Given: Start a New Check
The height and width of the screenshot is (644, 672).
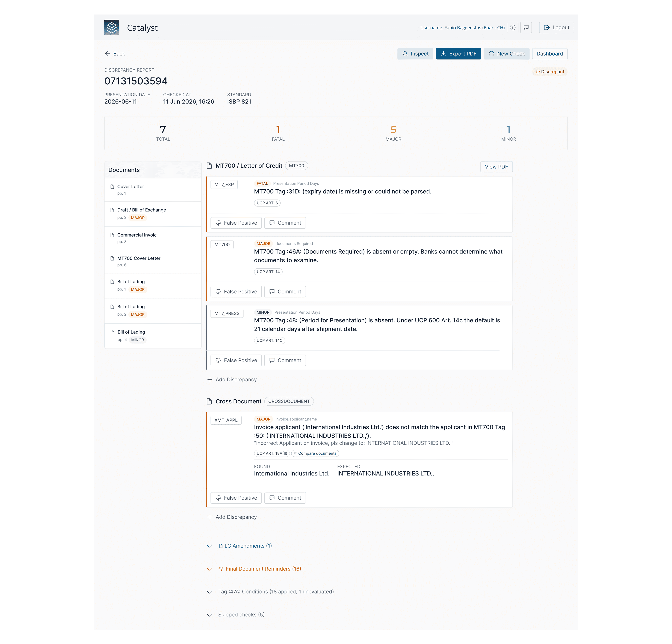Looking at the screenshot, I should coord(506,54).
